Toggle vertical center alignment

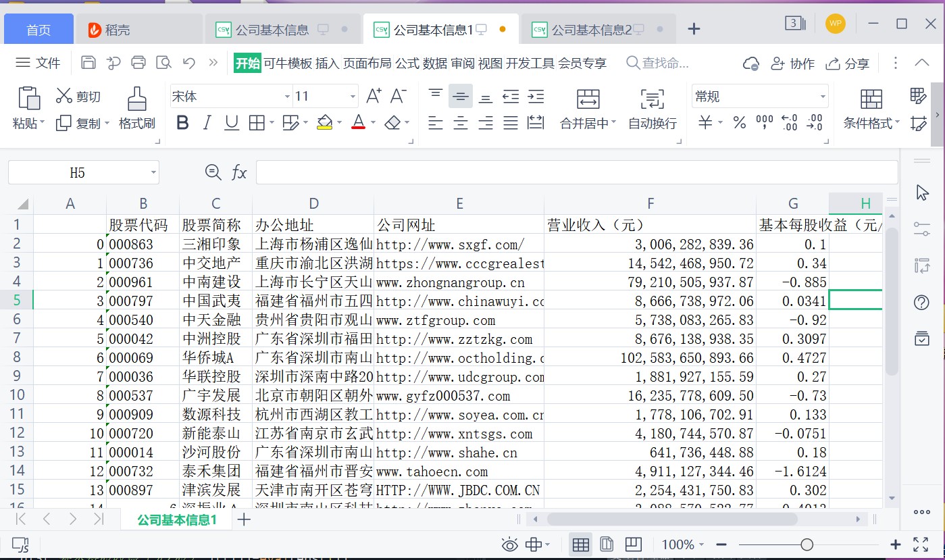pyautogui.click(x=461, y=96)
